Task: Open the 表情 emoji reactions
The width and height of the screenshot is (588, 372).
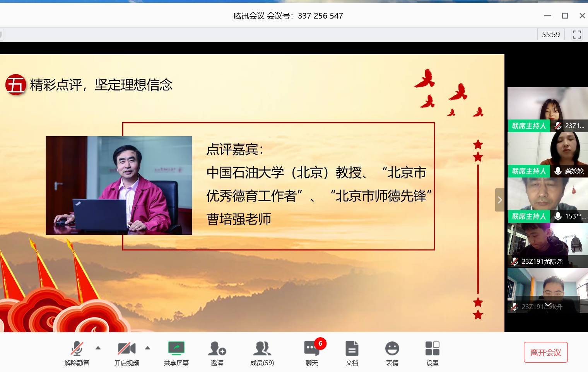Action: point(392,353)
